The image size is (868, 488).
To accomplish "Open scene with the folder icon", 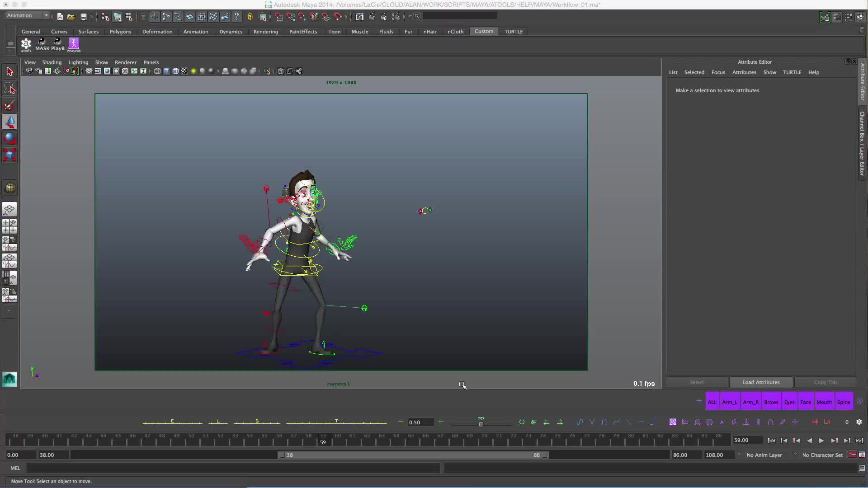I will (71, 17).
